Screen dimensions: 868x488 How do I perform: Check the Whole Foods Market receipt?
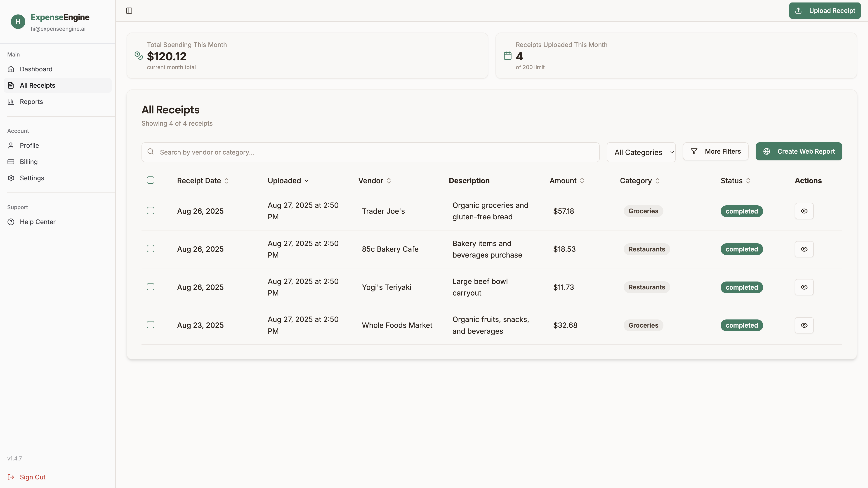point(151,325)
